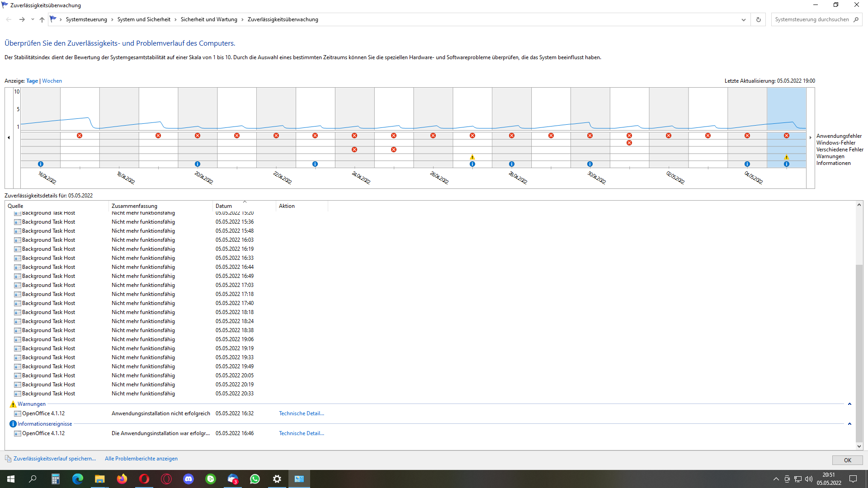The height and width of the screenshot is (488, 868).
Task: Click the Systemsteuerung durchsuchen search field
Action: [812, 19]
